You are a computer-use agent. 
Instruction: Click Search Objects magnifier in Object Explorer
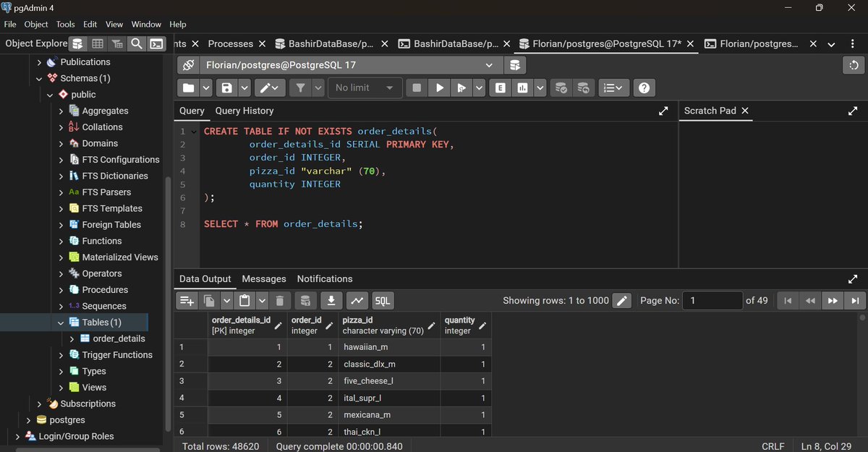click(137, 43)
